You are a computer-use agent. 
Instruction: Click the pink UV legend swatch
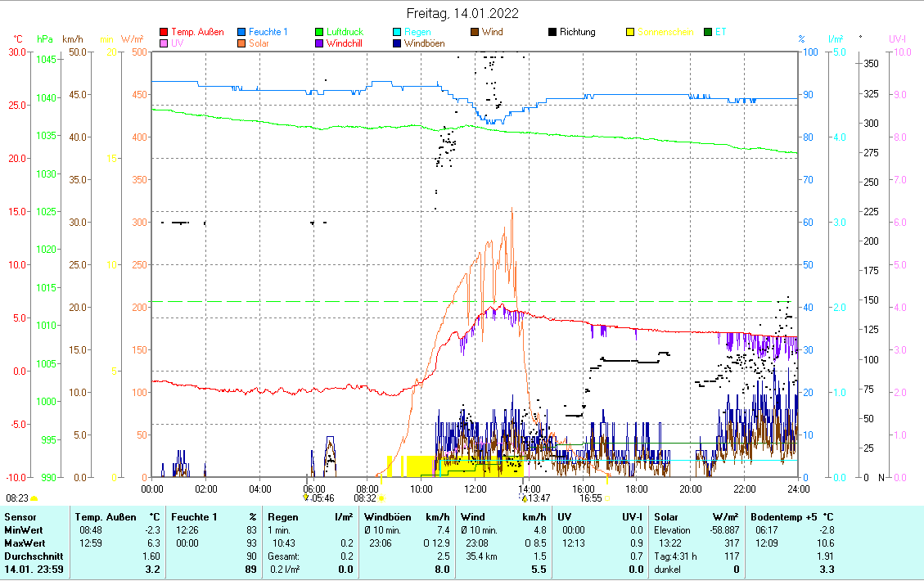coord(164,43)
